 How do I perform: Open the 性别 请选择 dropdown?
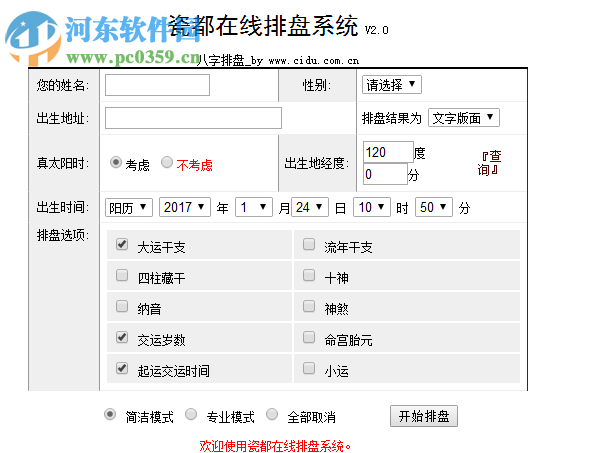[392, 85]
